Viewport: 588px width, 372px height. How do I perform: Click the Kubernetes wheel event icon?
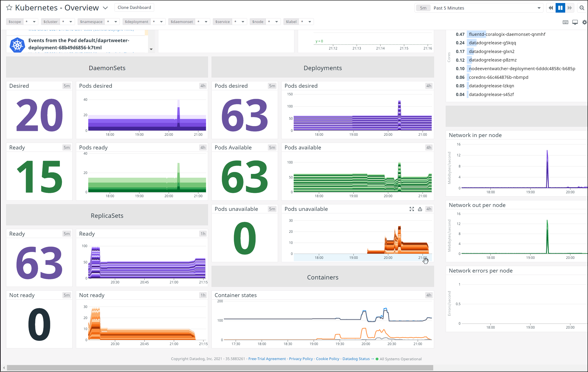click(x=17, y=45)
